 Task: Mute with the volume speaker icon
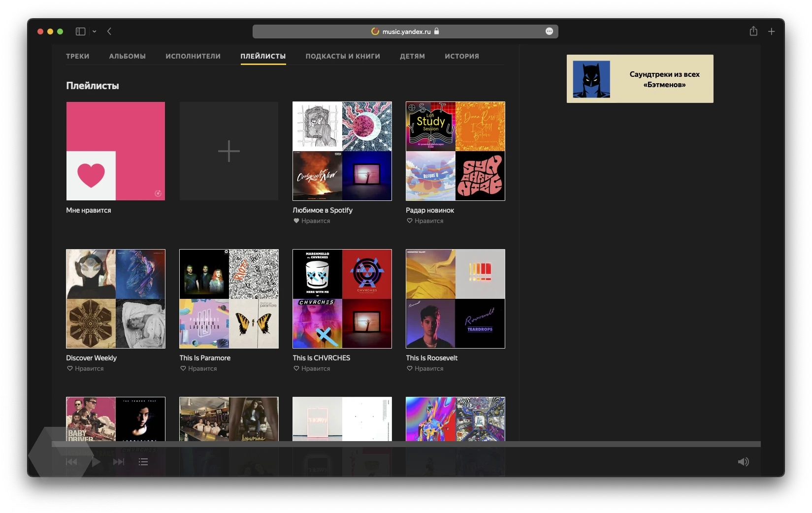pyautogui.click(x=744, y=462)
